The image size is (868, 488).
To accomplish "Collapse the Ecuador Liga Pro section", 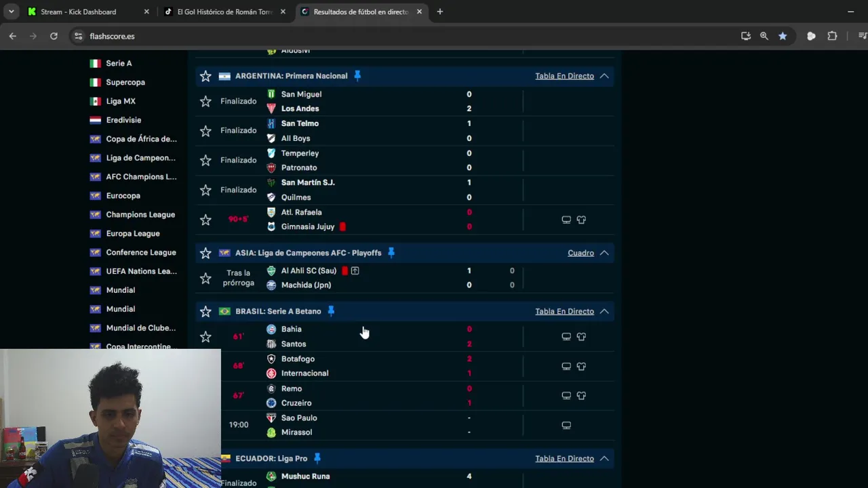I will point(604,458).
